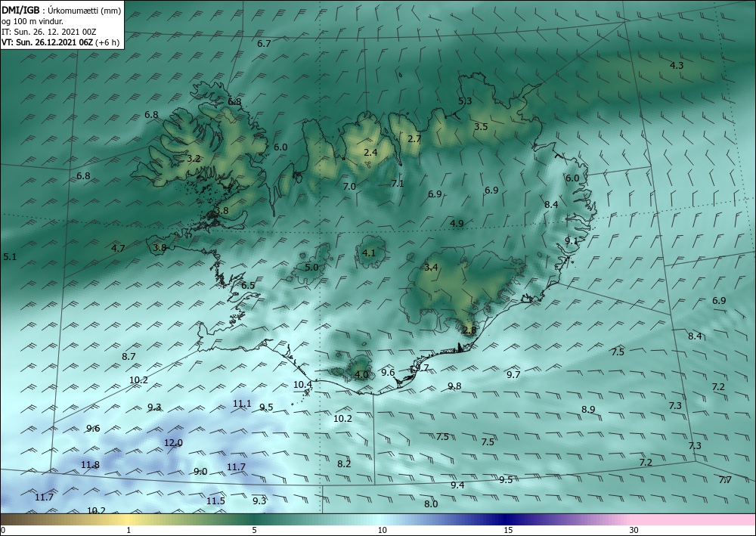Click the 10.4 value on the south coast
The height and width of the screenshot is (536, 756).
coord(303,385)
